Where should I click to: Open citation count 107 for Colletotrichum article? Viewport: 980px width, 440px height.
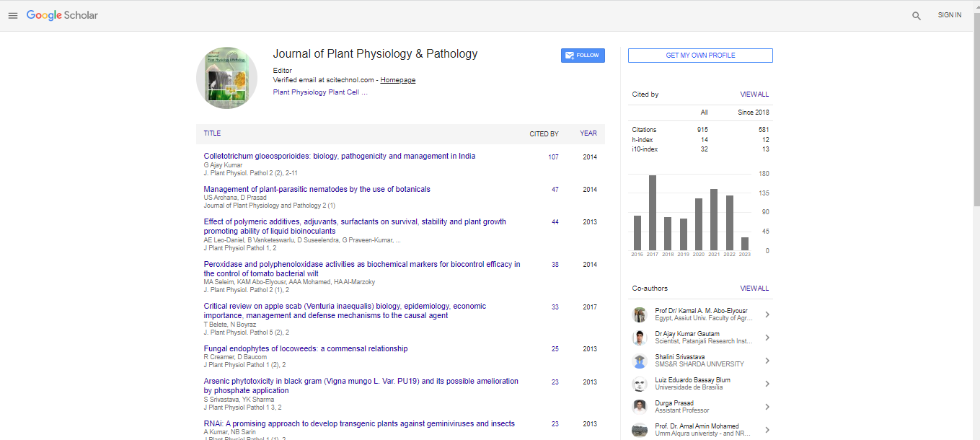point(553,157)
